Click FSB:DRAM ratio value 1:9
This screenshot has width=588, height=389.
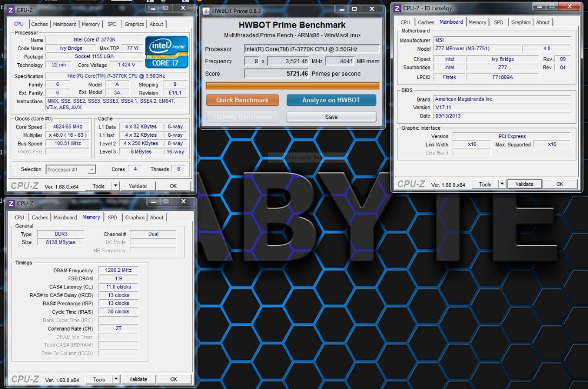tap(118, 279)
